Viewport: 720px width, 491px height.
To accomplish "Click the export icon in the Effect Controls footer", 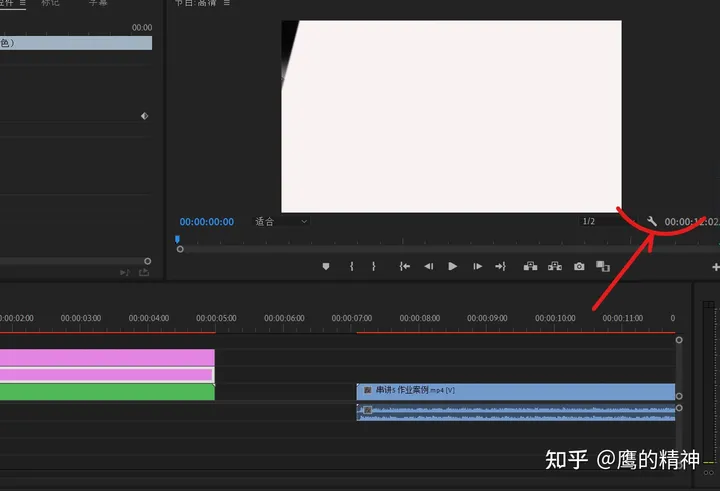I will point(144,272).
